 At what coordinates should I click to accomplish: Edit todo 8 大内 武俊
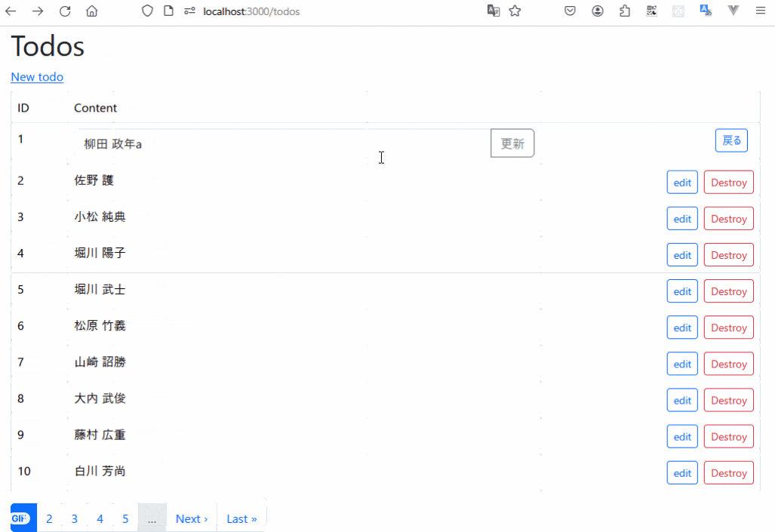click(682, 401)
